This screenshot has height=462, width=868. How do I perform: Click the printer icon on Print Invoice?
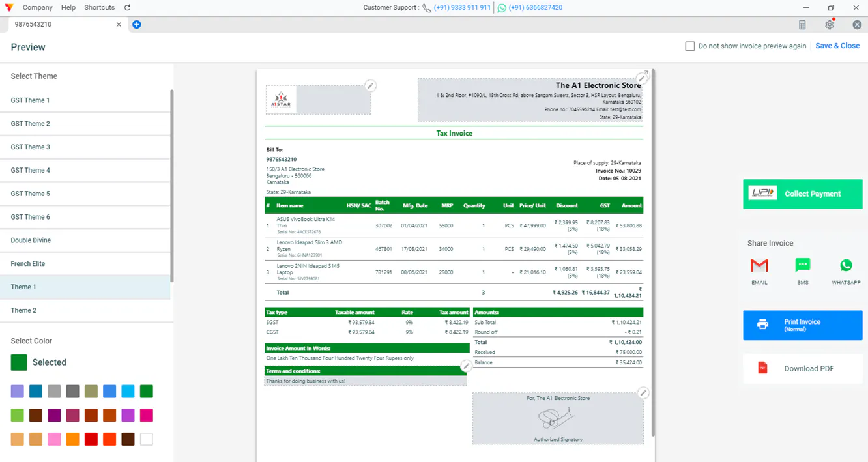pos(762,325)
